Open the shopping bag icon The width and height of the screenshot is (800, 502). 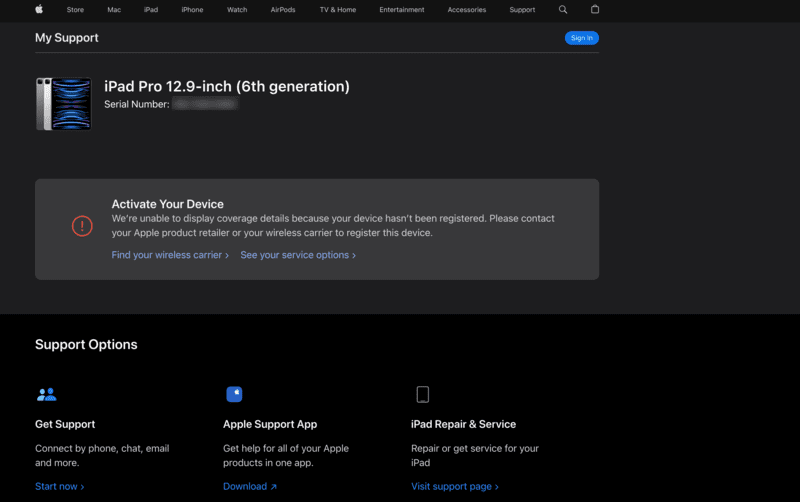(x=594, y=9)
